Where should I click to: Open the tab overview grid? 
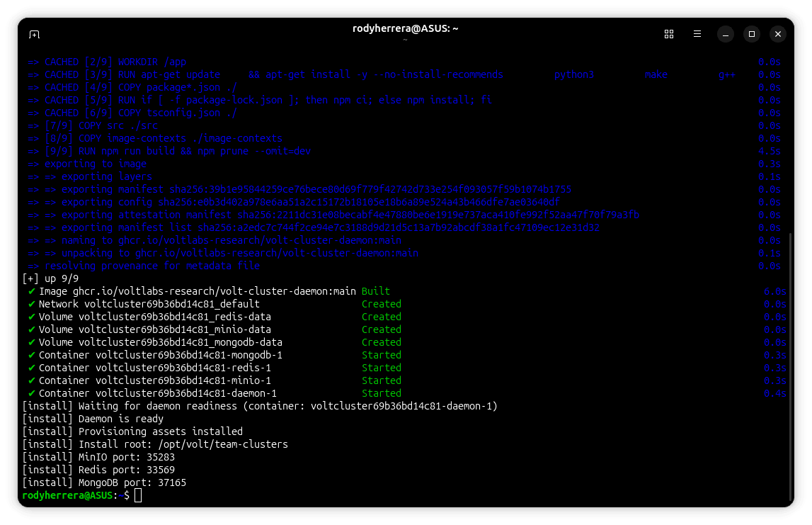(x=668, y=34)
